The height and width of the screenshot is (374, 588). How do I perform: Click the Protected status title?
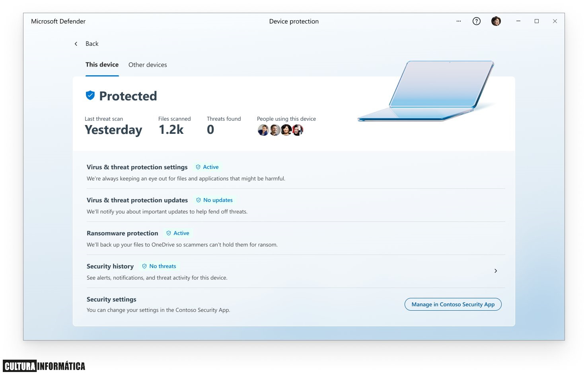pyautogui.click(x=128, y=96)
